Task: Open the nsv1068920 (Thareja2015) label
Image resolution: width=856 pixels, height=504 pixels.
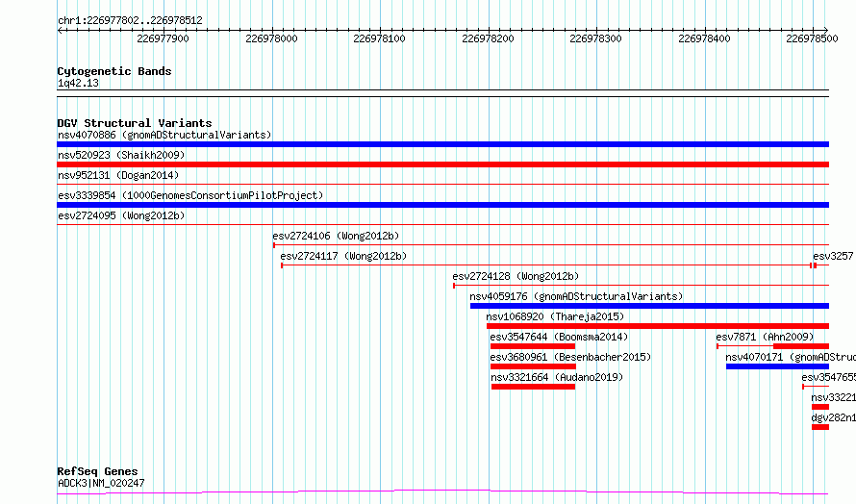Action: [555, 316]
